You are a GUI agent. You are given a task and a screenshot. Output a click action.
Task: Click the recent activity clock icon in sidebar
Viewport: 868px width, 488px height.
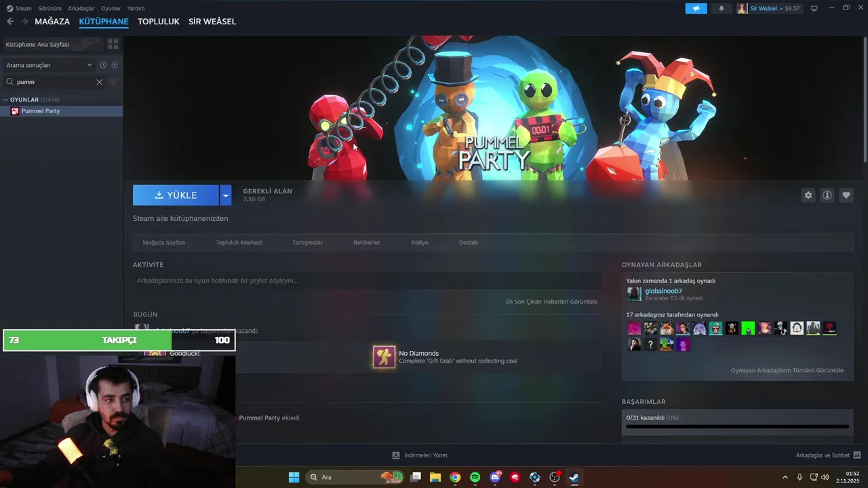[x=103, y=65]
